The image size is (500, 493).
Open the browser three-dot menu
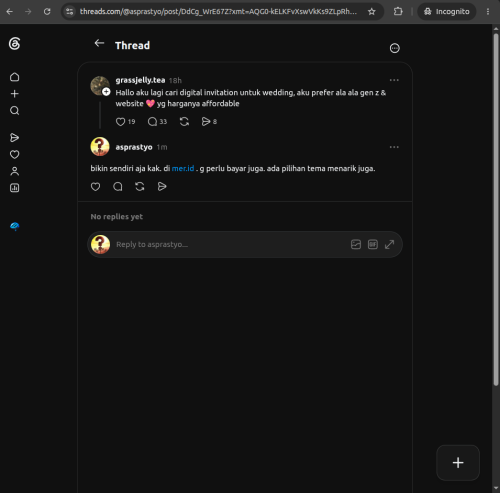pos(488,12)
